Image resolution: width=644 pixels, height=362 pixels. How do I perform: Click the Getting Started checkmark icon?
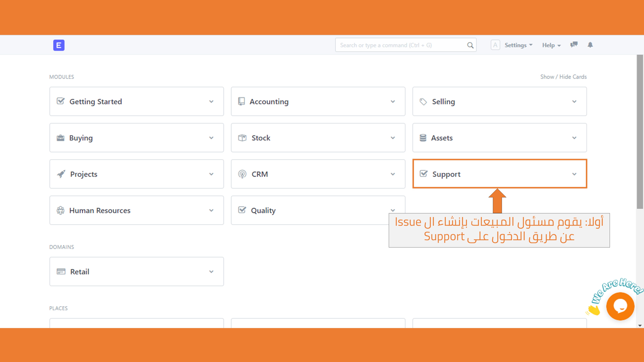(61, 101)
